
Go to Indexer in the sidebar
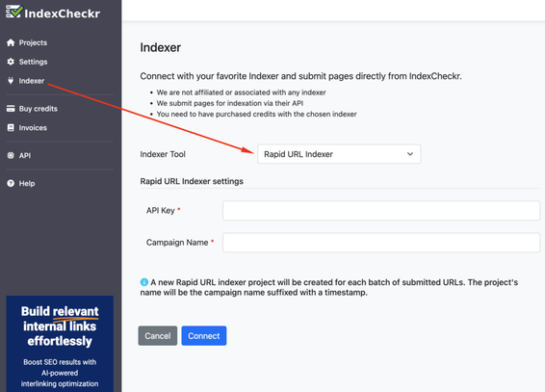(x=32, y=81)
